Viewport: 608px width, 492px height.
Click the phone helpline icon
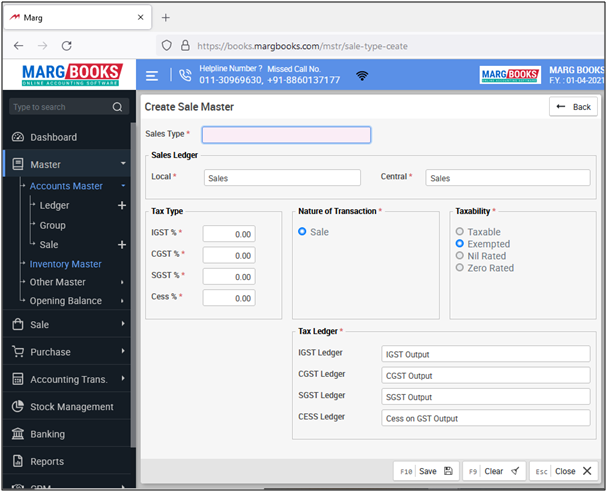click(x=185, y=75)
